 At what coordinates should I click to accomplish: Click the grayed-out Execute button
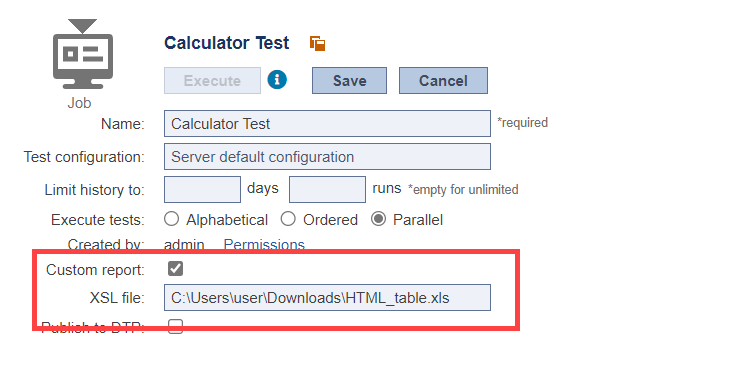coord(212,81)
